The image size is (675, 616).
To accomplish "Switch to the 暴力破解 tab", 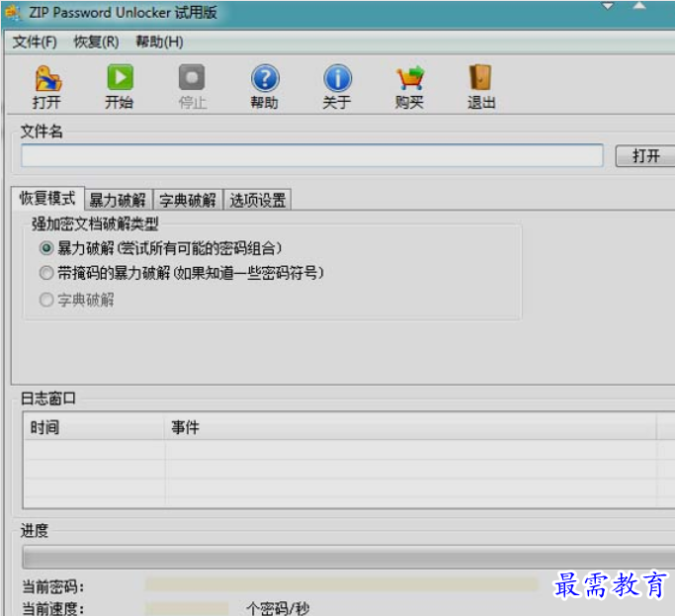I will coord(119,201).
